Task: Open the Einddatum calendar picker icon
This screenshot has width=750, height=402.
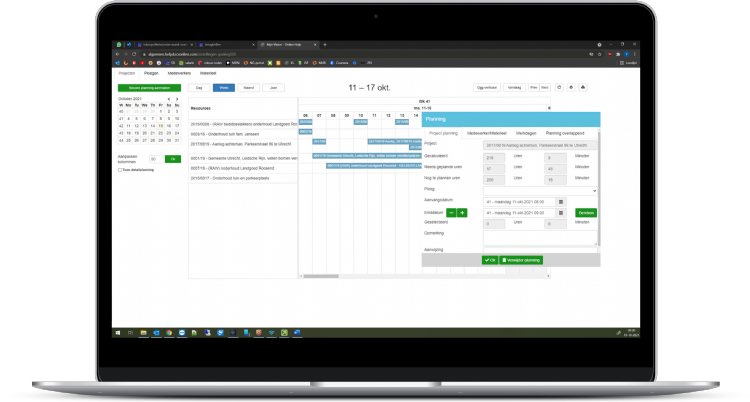Action: click(x=561, y=212)
